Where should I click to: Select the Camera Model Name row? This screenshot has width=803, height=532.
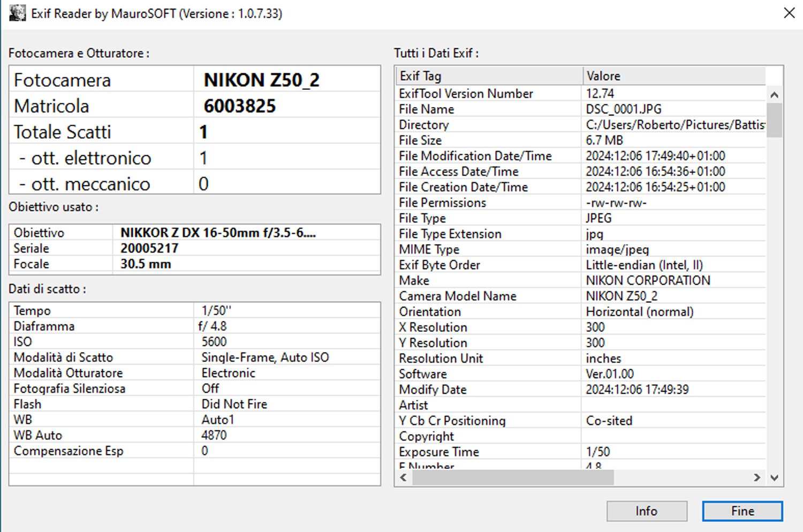coord(581,296)
